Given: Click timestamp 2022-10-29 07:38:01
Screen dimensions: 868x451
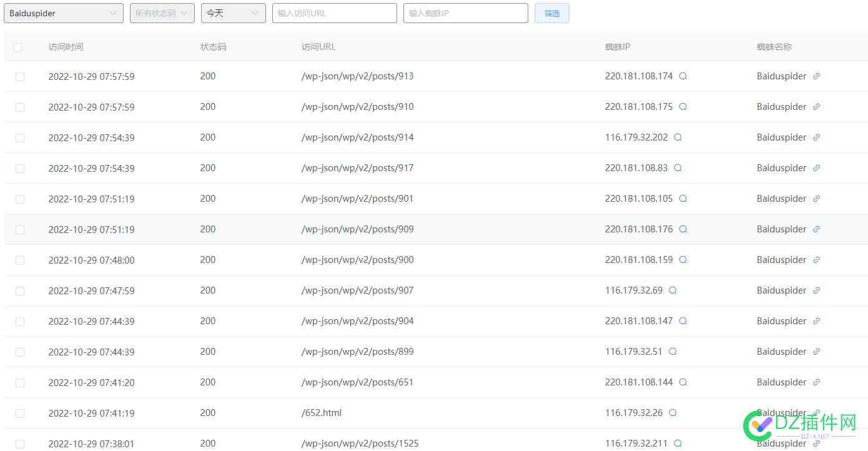Looking at the screenshot, I should pyautogui.click(x=91, y=444).
